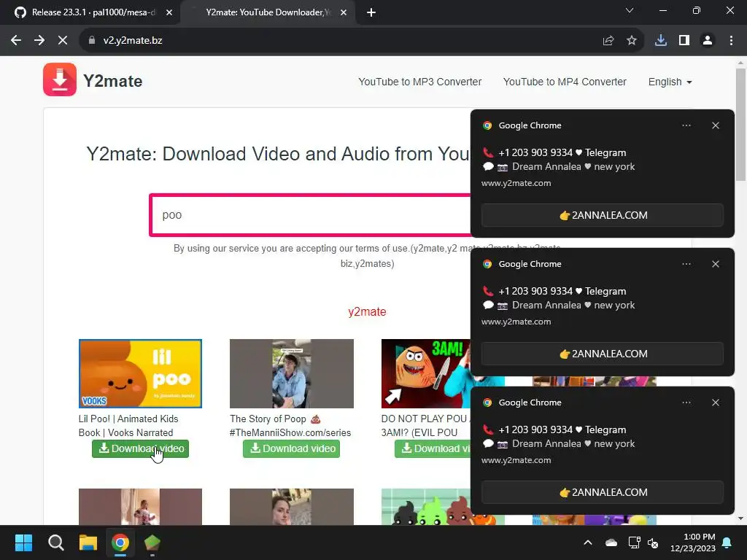747x560 pixels.
Task: Open YouTube to MP3 Converter page
Action: tap(419, 82)
